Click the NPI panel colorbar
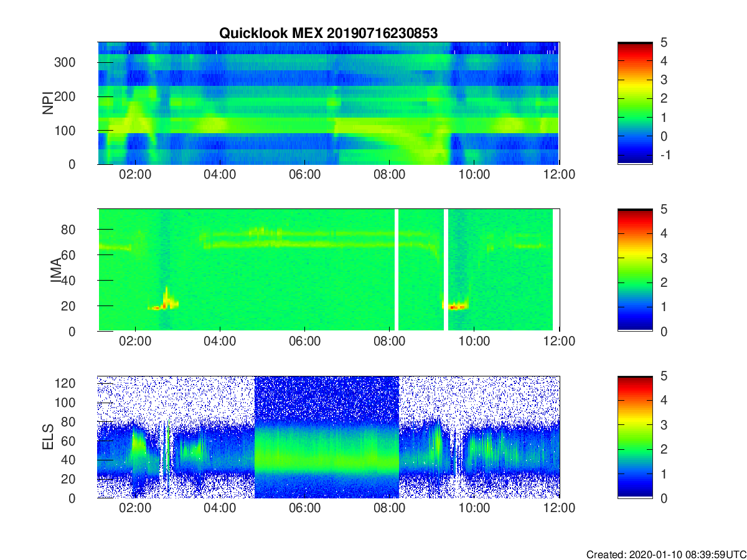The width and height of the screenshot is (747, 560). [x=635, y=103]
